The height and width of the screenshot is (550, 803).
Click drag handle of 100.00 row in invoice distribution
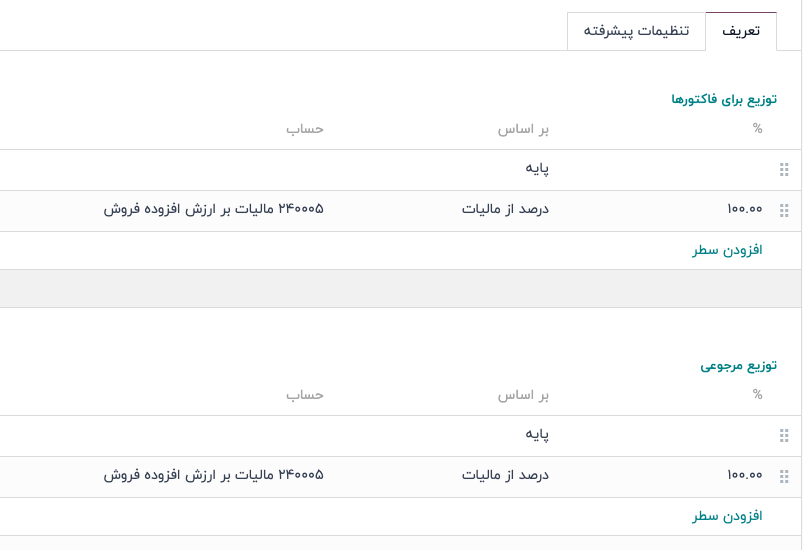(784, 210)
